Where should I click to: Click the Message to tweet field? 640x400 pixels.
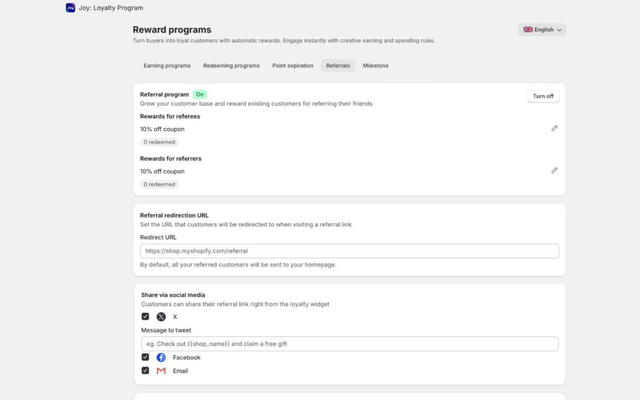349,344
